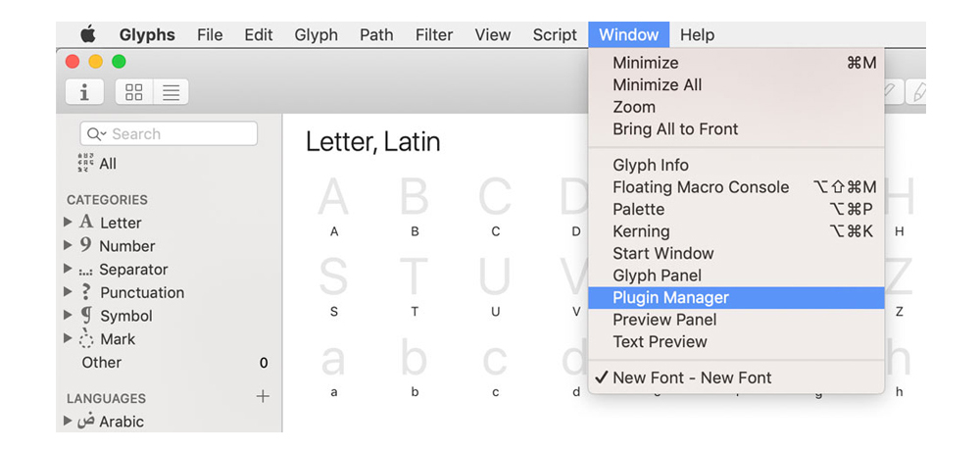Open the Glyph menu
The image size is (980, 452).
click(317, 35)
